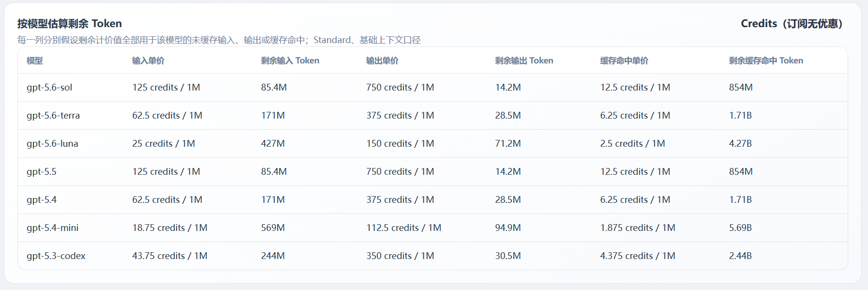Select the gpt-5.4 model name cell
The height and width of the screenshot is (290, 868).
42,200
